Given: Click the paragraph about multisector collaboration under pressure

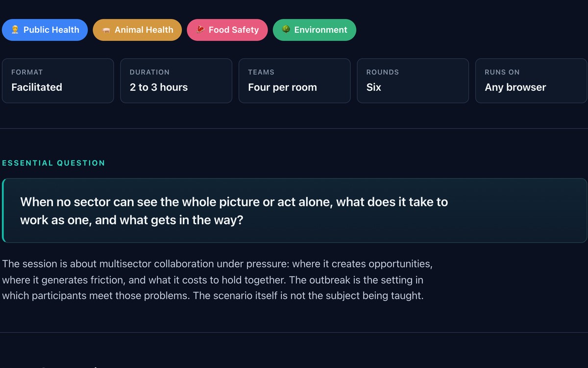Looking at the screenshot, I should tap(218, 280).
